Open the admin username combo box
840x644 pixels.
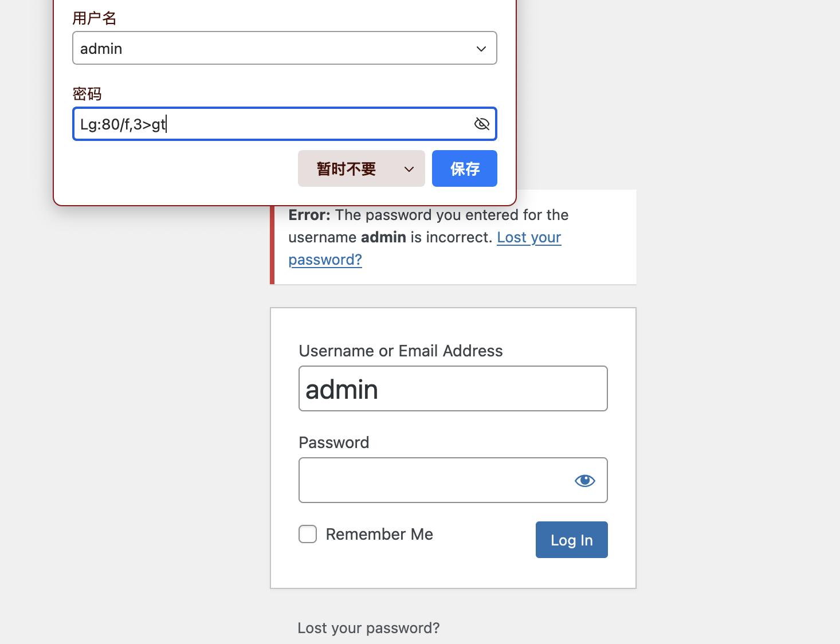pyautogui.click(x=285, y=48)
